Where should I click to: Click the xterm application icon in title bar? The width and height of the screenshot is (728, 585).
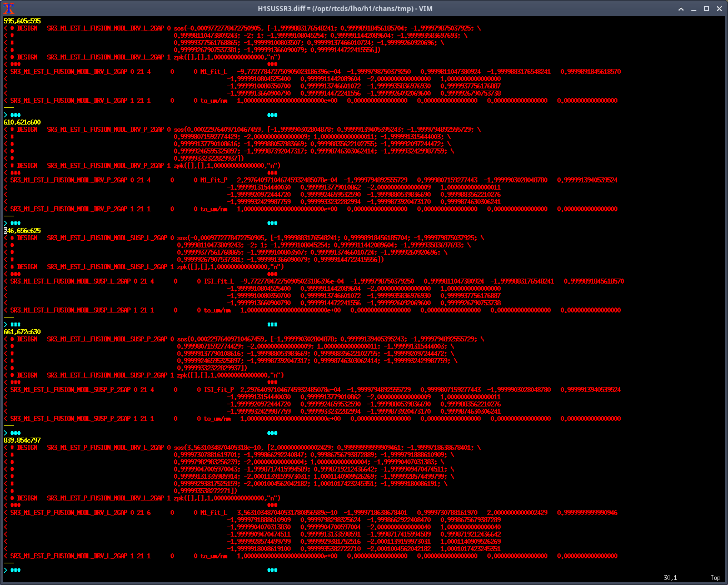point(8,8)
